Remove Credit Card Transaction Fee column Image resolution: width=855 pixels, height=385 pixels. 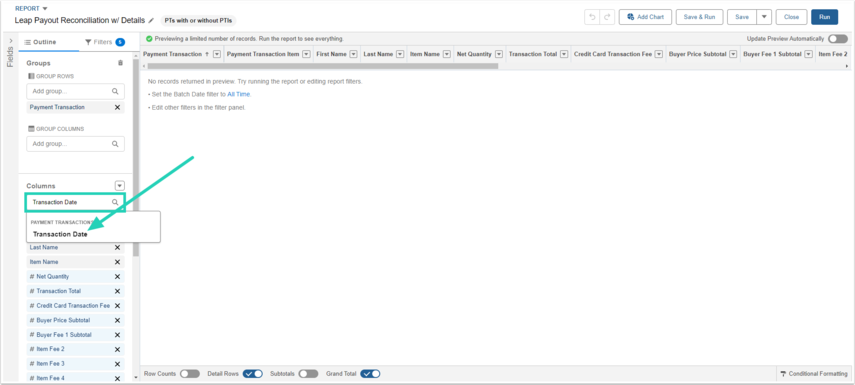tap(117, 306)
